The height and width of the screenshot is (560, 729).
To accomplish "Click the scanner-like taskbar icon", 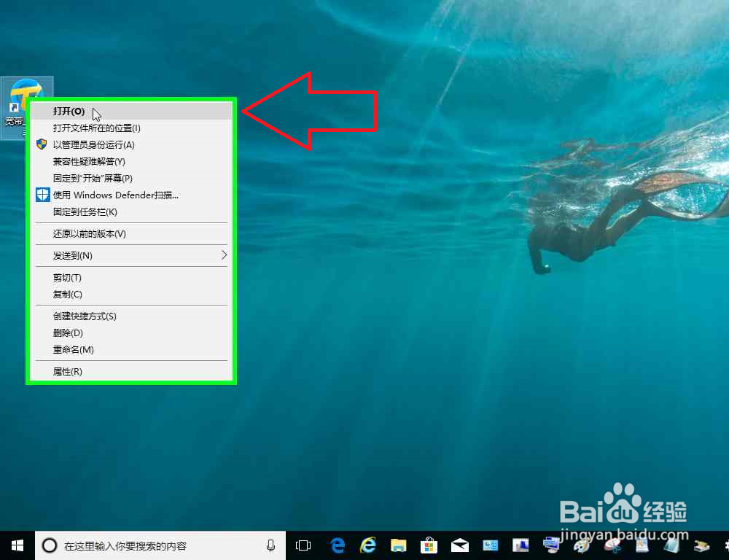I will tap(702, 545).
